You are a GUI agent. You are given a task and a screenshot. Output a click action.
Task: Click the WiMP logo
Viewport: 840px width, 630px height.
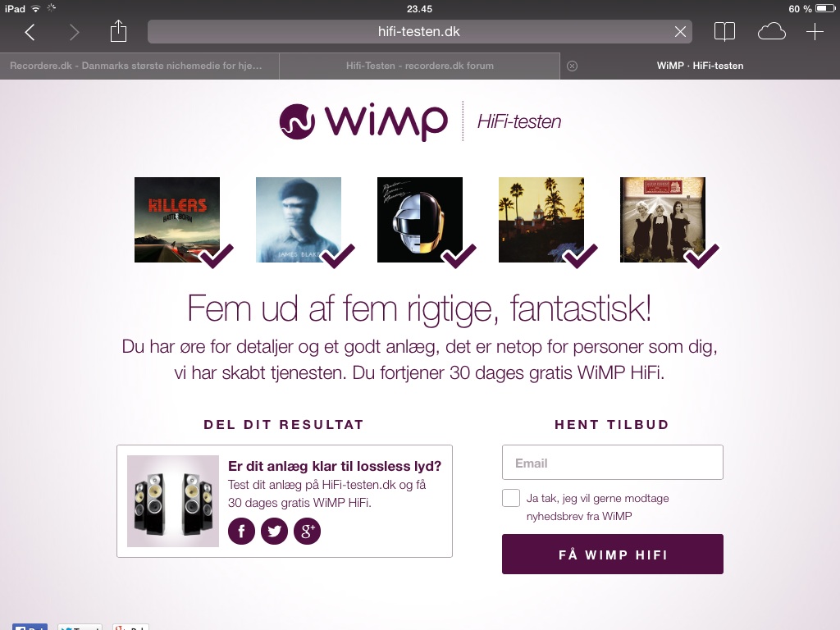pyautogui.click(x=363, y=121)
